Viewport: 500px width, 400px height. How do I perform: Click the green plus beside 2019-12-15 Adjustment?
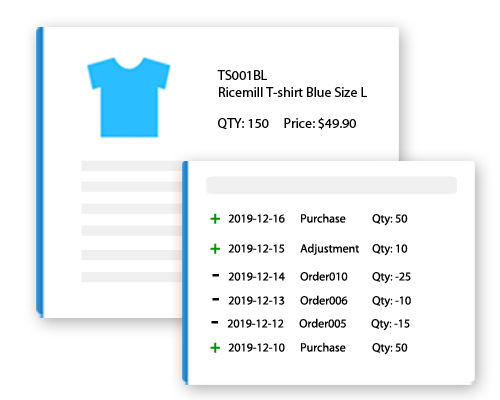click(x=215, y=249)
